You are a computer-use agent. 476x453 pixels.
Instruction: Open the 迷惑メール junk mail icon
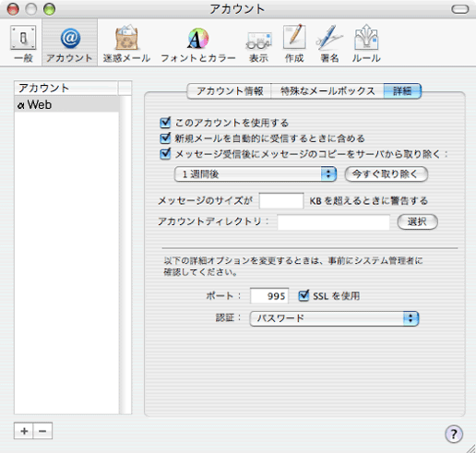[126, 38]
